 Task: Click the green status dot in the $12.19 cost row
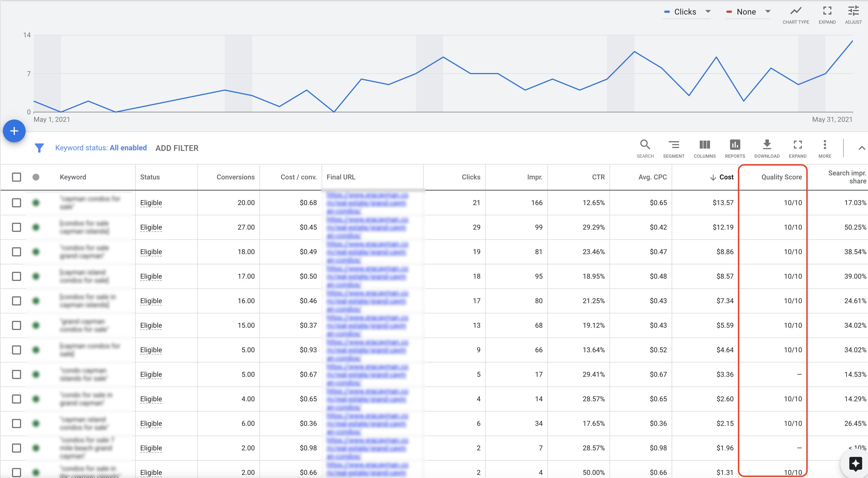pos(36,227)
